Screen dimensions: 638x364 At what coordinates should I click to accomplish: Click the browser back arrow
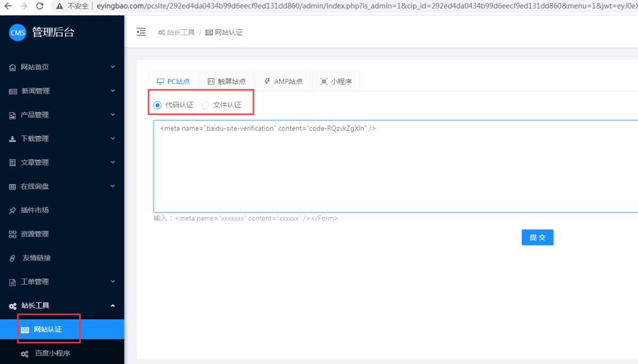tap(7, 6)
